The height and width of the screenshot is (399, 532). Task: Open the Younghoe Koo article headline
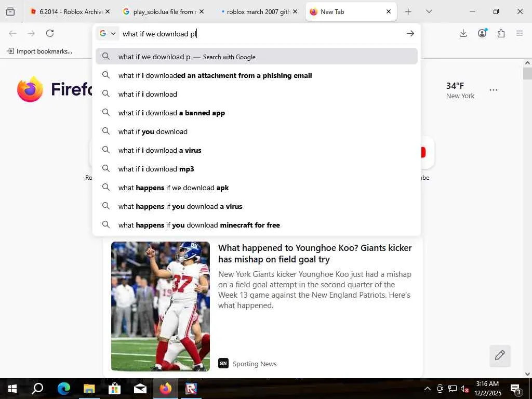coord(315,254)
